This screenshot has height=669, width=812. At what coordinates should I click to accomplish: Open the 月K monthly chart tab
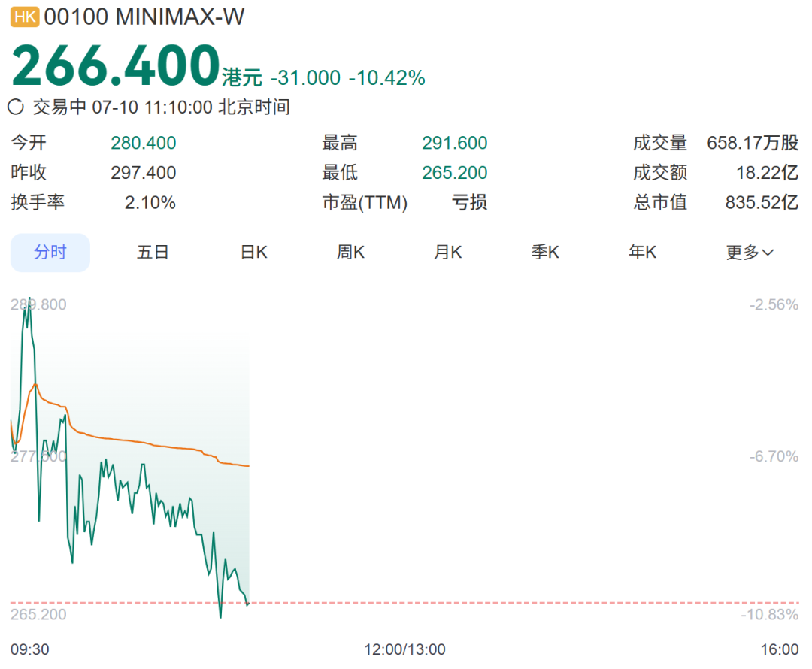tap(448, 252)
